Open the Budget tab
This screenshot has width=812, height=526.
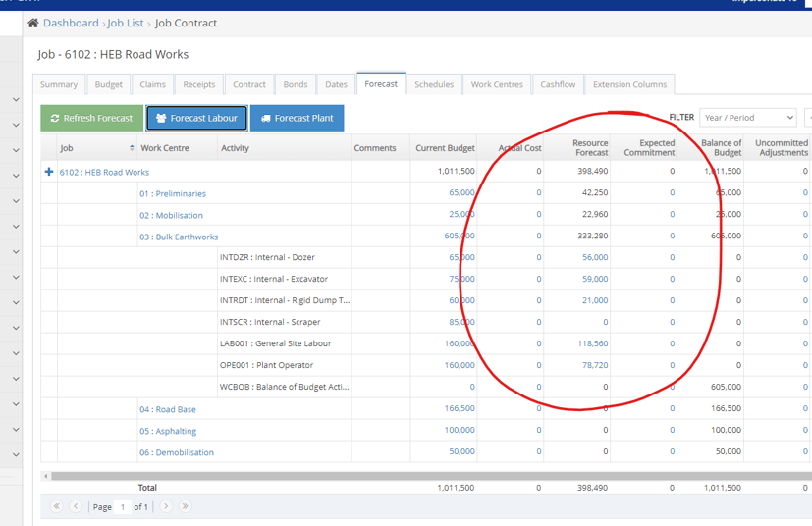pos(108,84)
